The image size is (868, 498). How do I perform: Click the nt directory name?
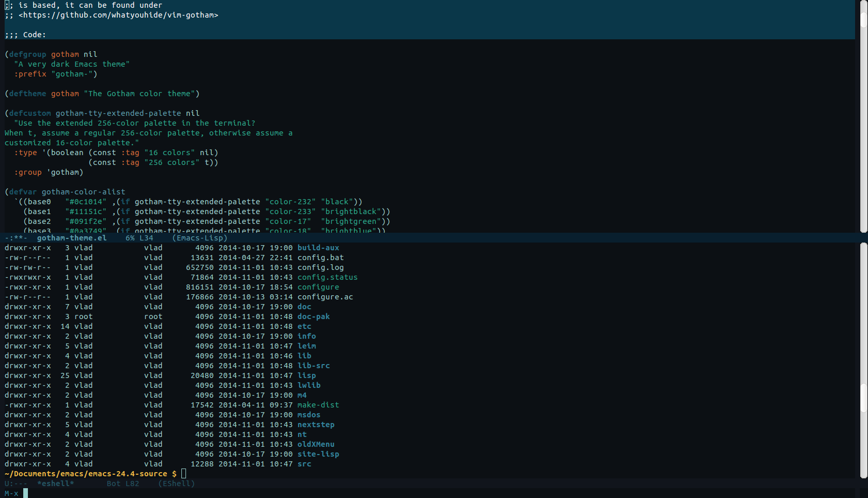click(x=302, y=434)
